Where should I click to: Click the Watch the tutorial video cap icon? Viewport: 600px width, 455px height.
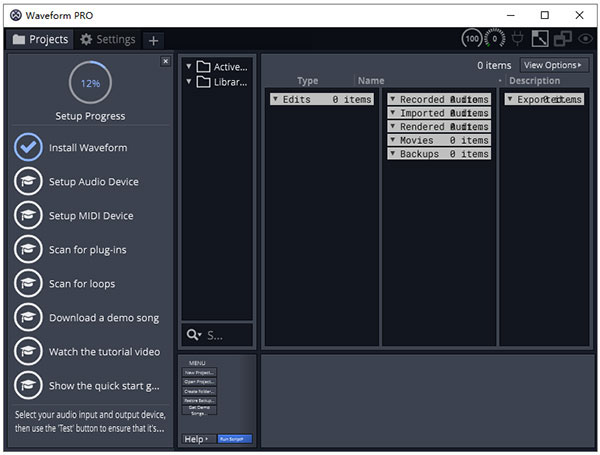click(x=28, y=352)
